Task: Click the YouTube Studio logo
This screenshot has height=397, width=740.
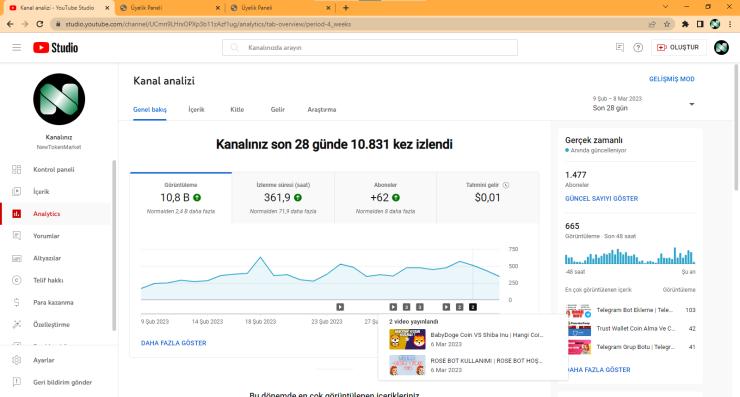Action: point(55,47)
